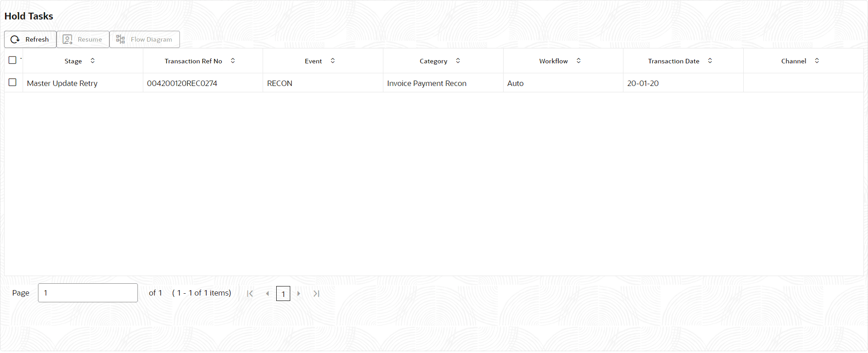
Task: Go to the first page icon
Action: point(250,294)
